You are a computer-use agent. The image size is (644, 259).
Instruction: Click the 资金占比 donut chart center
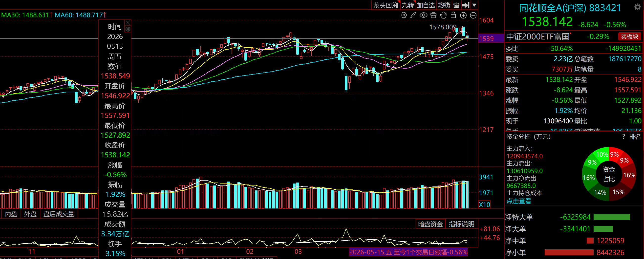(x=609, y=174)
